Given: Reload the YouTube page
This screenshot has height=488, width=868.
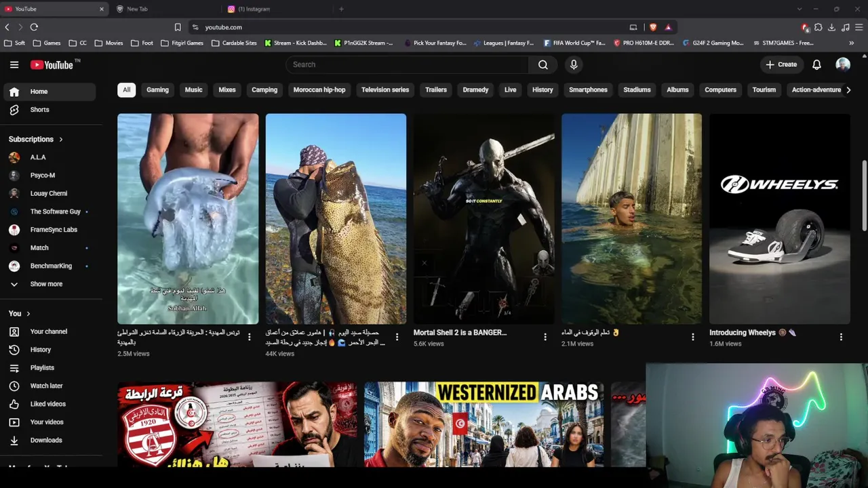Looking at the screenshot, I should tap(34, 27).
